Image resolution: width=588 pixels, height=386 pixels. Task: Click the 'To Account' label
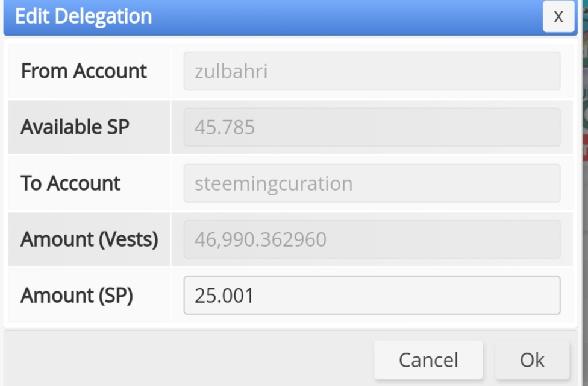(70, 183)
